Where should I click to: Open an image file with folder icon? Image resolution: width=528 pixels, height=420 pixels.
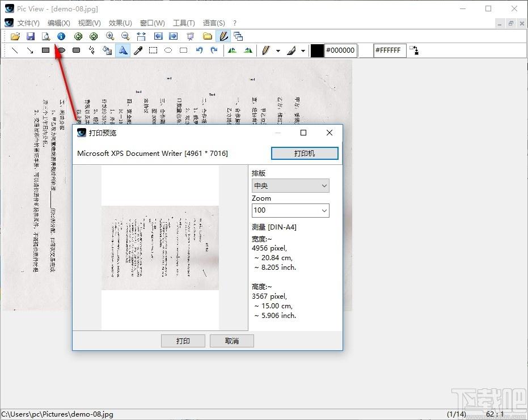[15, 36]
